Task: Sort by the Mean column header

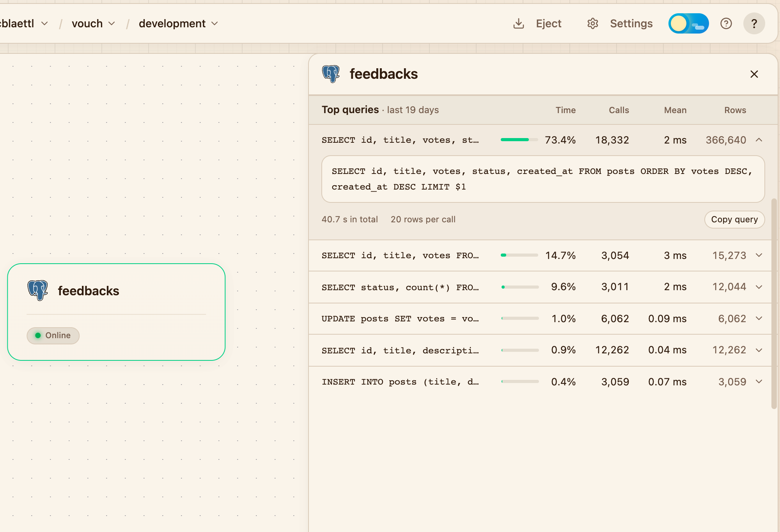Action: pyautogui.click(x=675, y=110)
